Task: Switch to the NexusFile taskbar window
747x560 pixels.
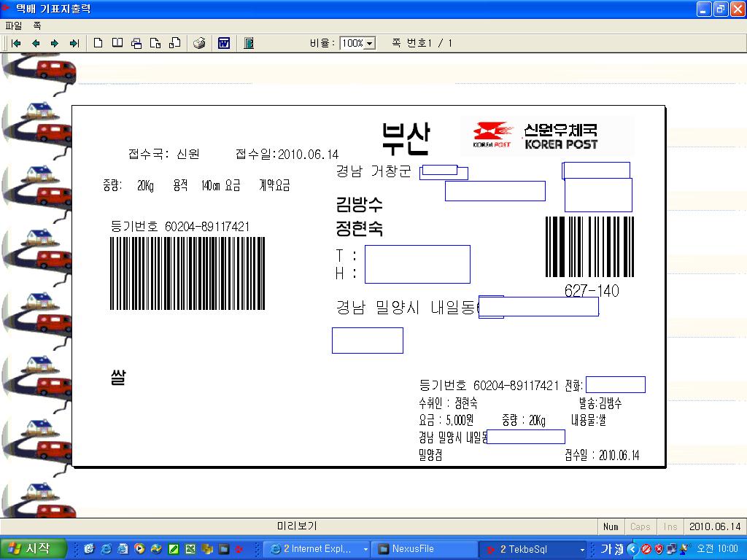Action: coord(425,549)
